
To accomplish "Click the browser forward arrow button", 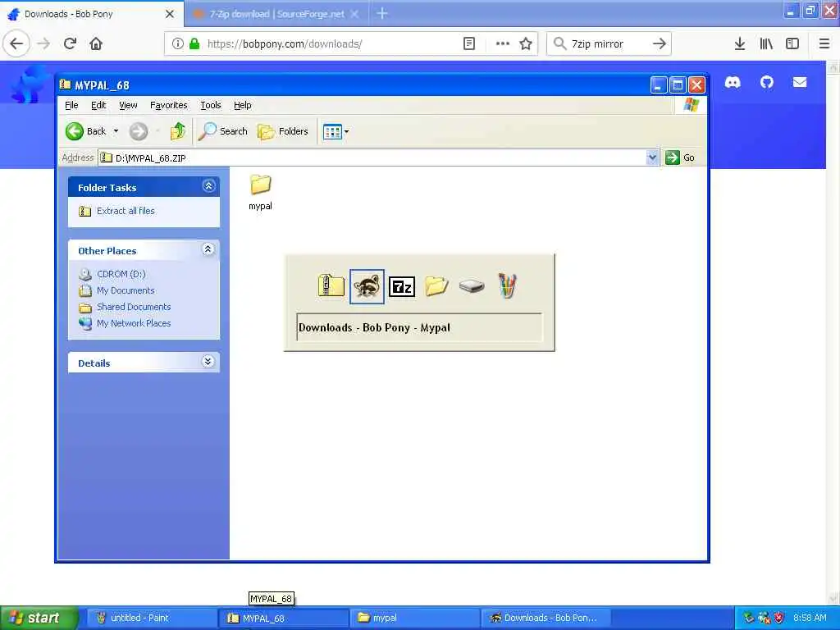I will click(x=44, y=43).
